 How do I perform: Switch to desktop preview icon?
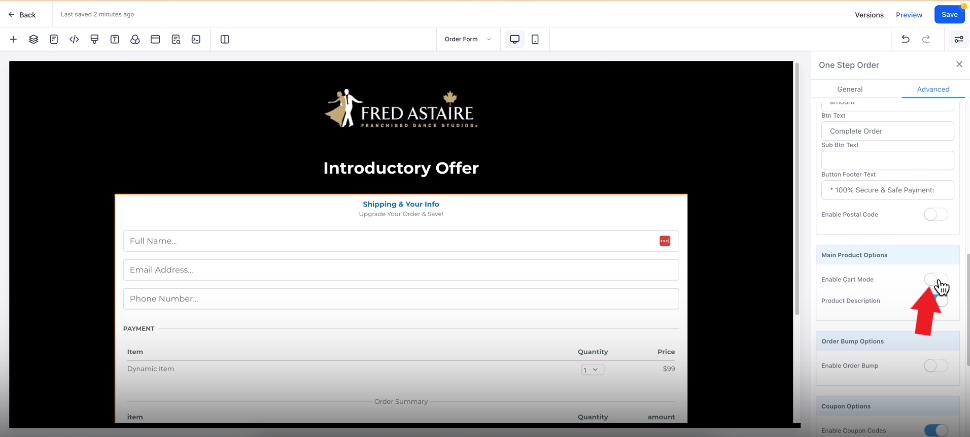pos(515,40)
